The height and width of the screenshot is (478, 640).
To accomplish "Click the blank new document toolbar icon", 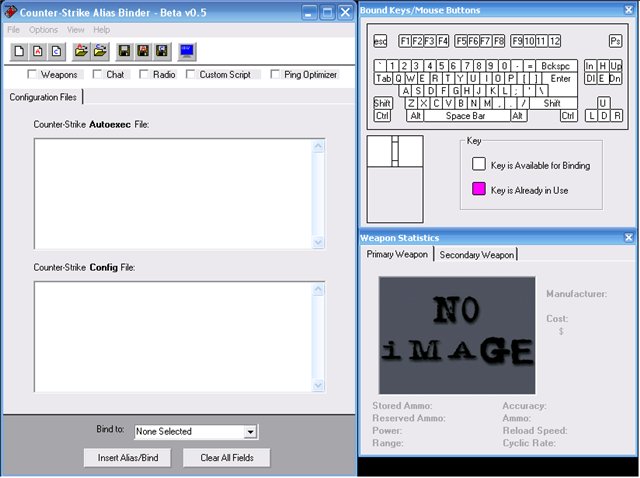I will (19, 51).
